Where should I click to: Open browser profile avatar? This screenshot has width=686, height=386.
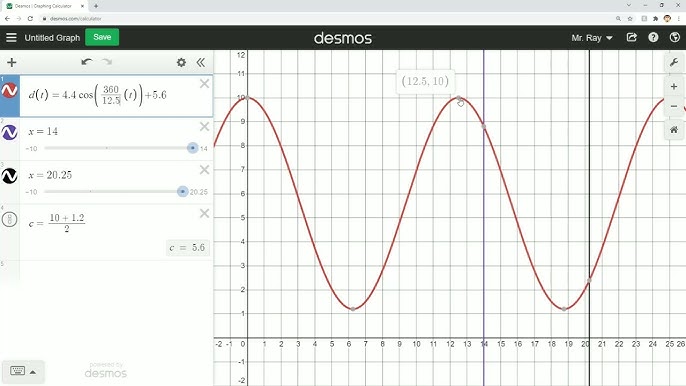[667, 18]
